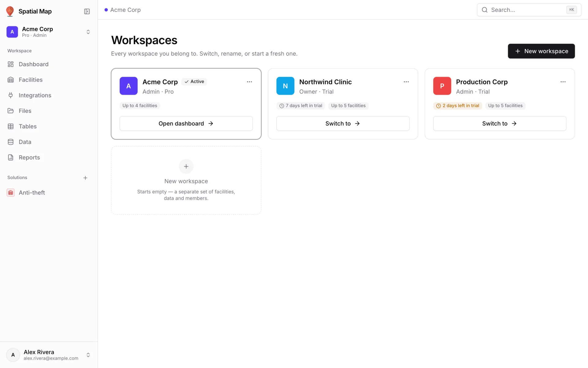Click the dashed New workspace card
Screen dimensions: 588x368
(x=186, y=180)
